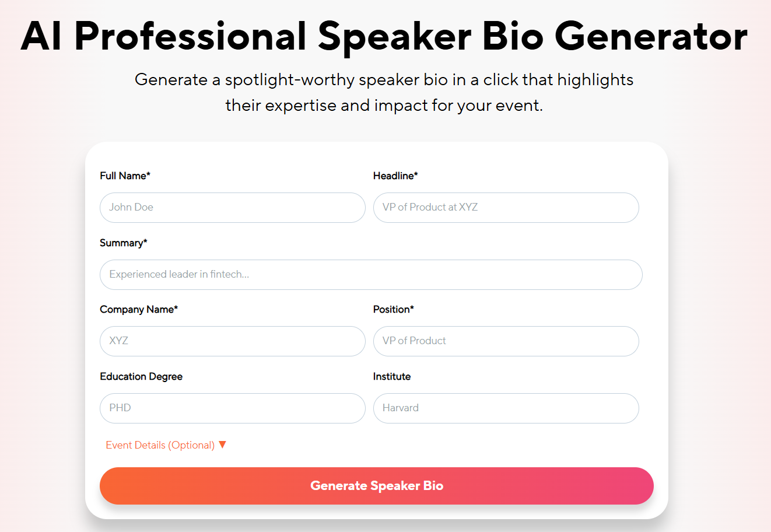Click the Harvard placeholder input
The width and height of the screenshot is (771, 532).
(506, 408)
